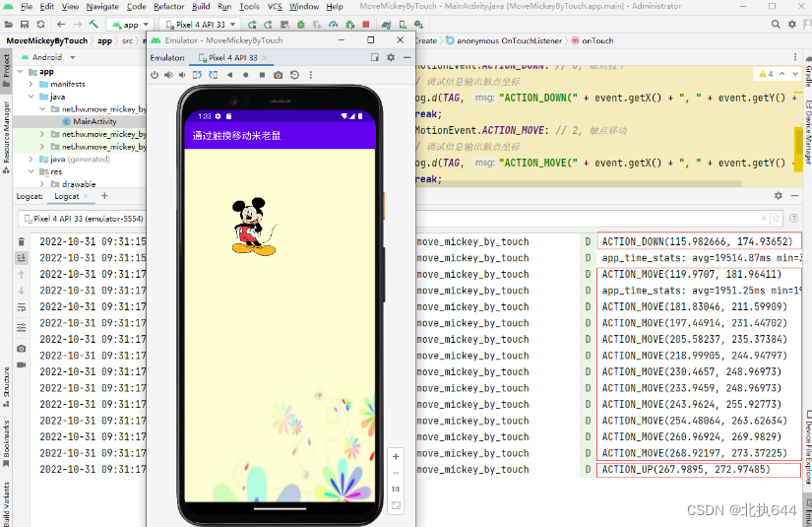Click the Sync Project with Gradle icon
This screenshot has width=812, height=527.
tap(387, 25)
